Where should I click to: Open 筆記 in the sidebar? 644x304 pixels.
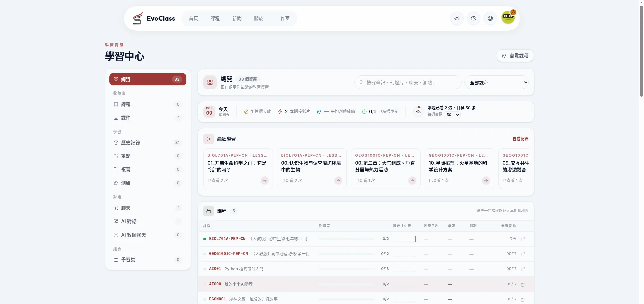(148, 156)
